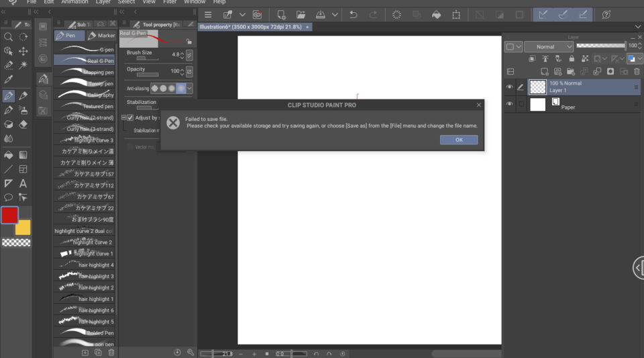The width and height of the screenshot is (644, 358).
Task: Toggle Snap to Ruler button
Action: click(x=543, y=15)
